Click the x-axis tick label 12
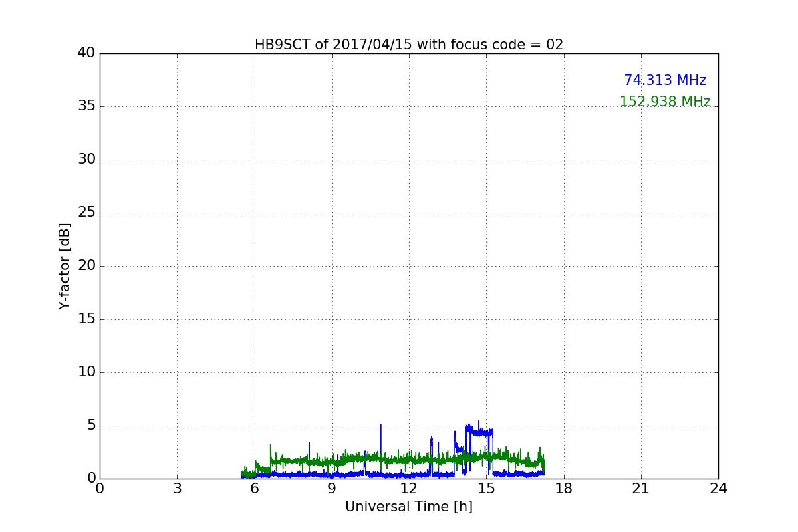 [409, 489]
